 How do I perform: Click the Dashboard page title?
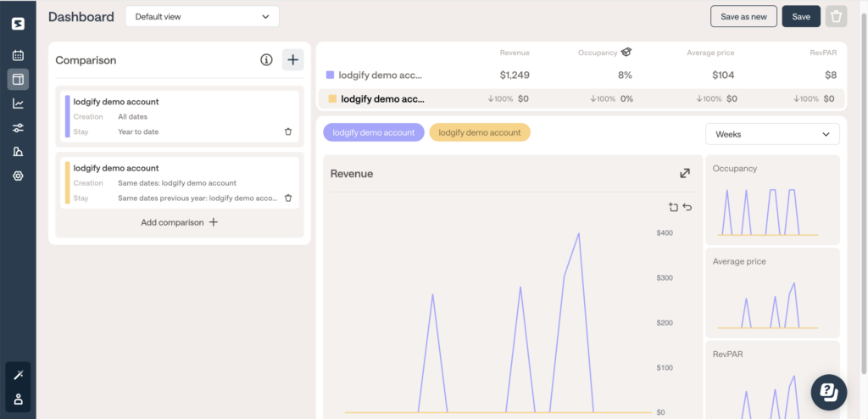[81, 17]
